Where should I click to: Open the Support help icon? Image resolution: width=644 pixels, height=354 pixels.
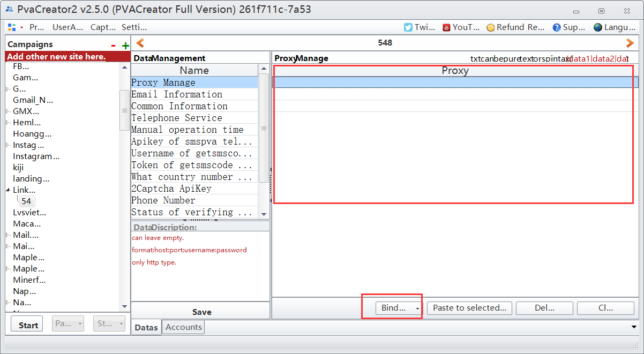coord(568,27)
